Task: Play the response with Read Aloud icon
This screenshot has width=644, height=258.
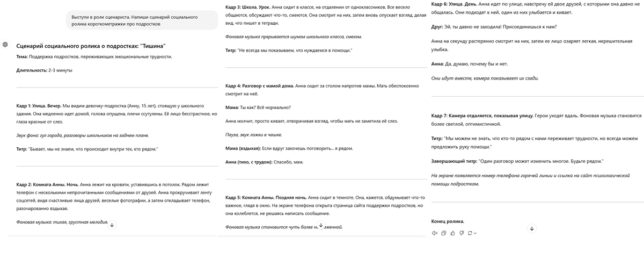Action: 434,233
